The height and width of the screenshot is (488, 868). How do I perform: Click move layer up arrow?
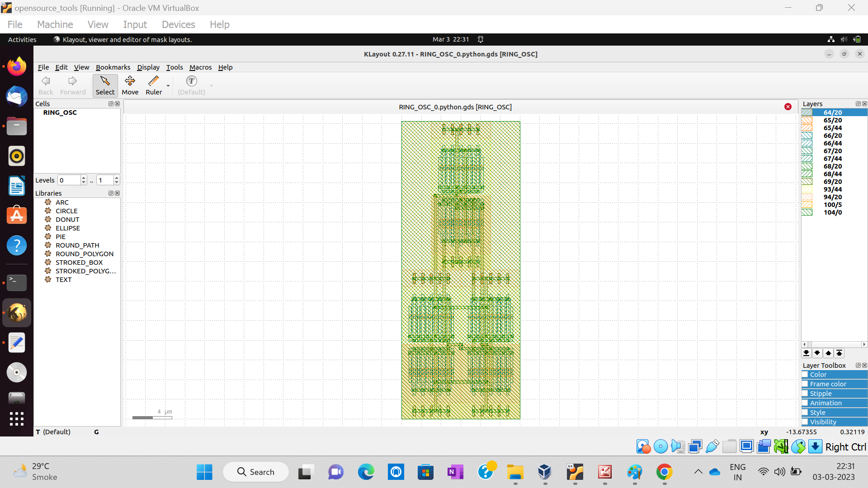pos(828,353)
